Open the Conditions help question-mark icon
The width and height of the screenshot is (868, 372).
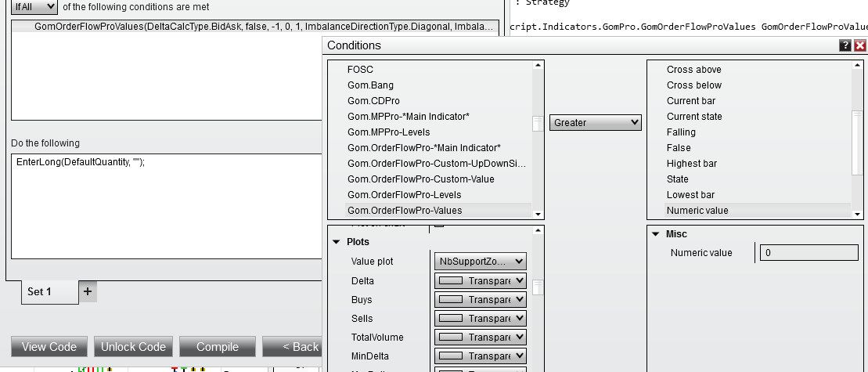tap(845, 45)
